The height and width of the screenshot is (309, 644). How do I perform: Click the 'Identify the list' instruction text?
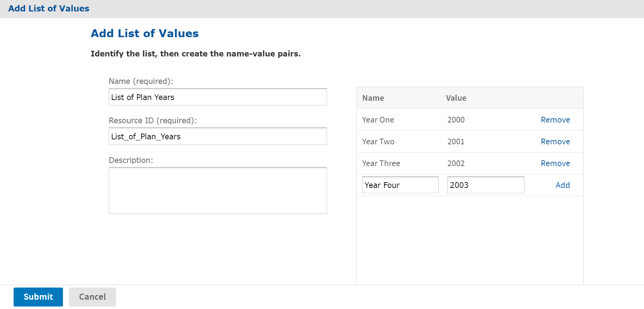[195, 54]
